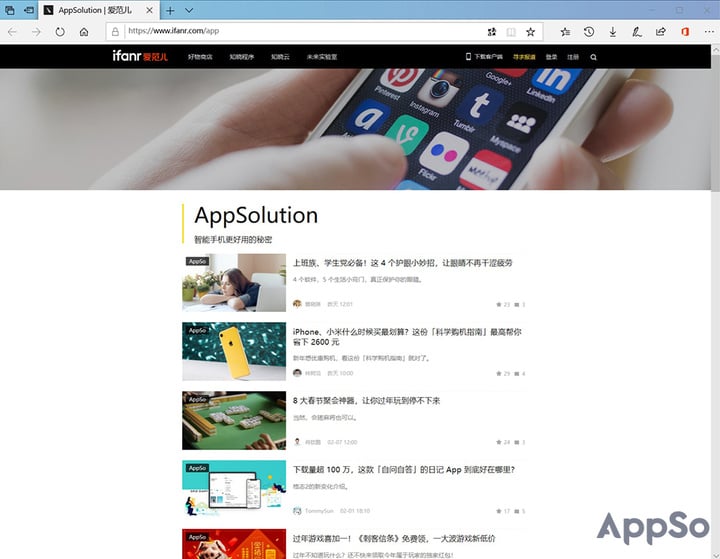
Task: Close the AppSolution browser tab
Action: tap(149, 10)
